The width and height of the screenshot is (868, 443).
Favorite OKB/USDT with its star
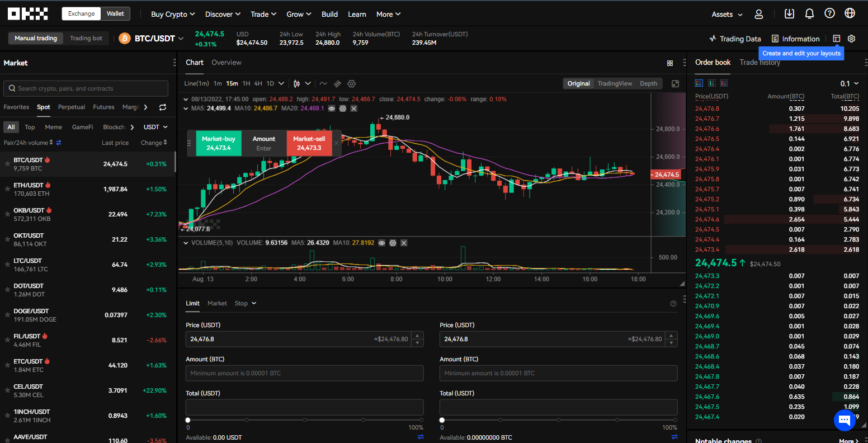coord(7,214)
